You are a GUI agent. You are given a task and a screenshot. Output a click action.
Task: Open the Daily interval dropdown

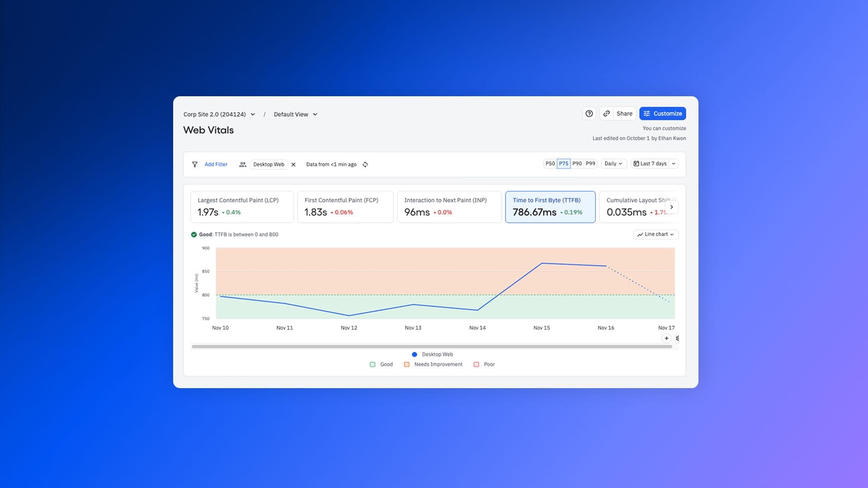coord(613,164)
